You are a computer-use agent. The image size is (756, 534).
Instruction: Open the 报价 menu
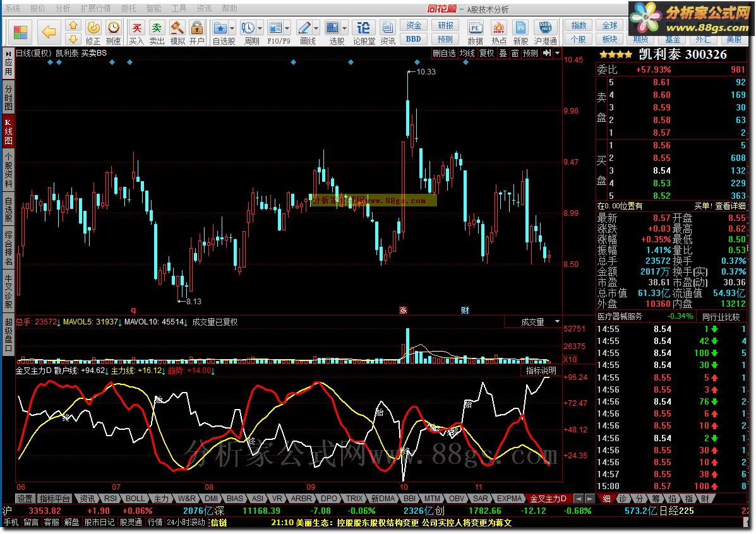click(x=37, y=8)
